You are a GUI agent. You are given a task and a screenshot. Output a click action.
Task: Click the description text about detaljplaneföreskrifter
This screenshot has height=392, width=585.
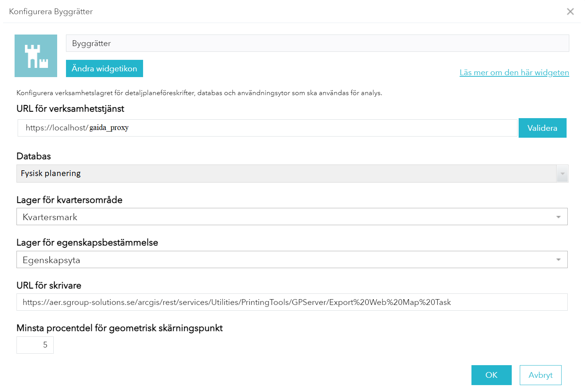[x=199, y=93]
